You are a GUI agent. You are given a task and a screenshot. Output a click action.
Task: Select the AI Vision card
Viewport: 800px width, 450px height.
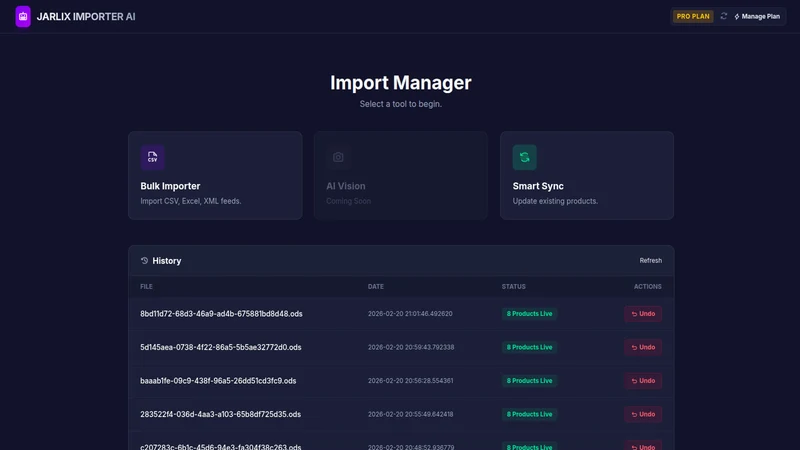[401, 176]
